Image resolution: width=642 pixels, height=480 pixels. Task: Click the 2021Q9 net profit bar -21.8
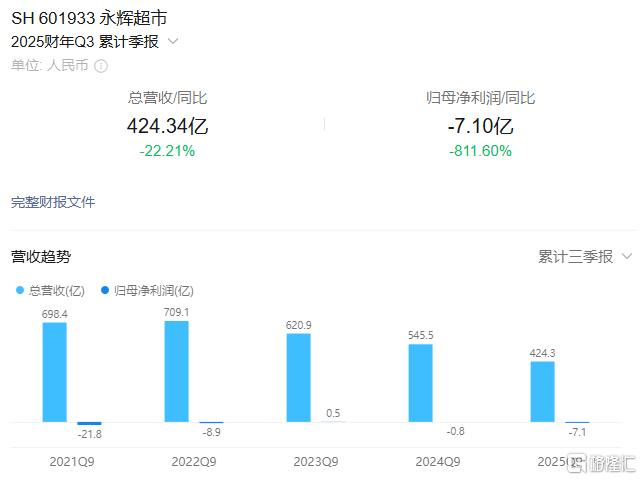[89, 423]
